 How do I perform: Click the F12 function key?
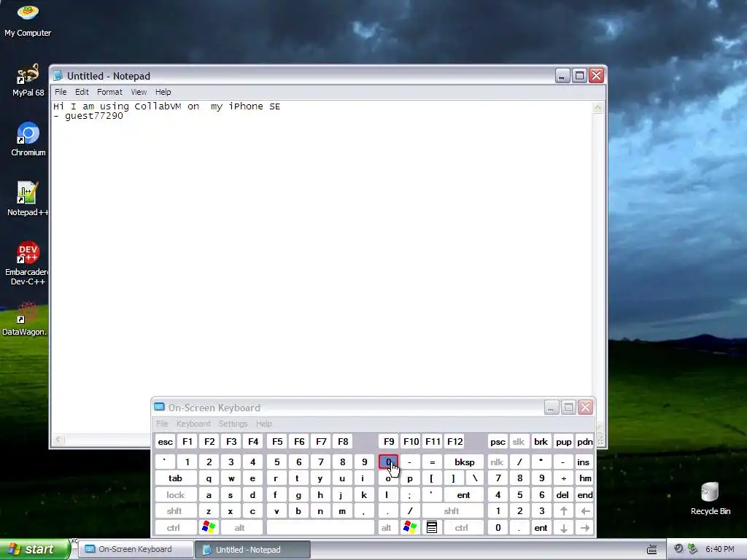455,441
